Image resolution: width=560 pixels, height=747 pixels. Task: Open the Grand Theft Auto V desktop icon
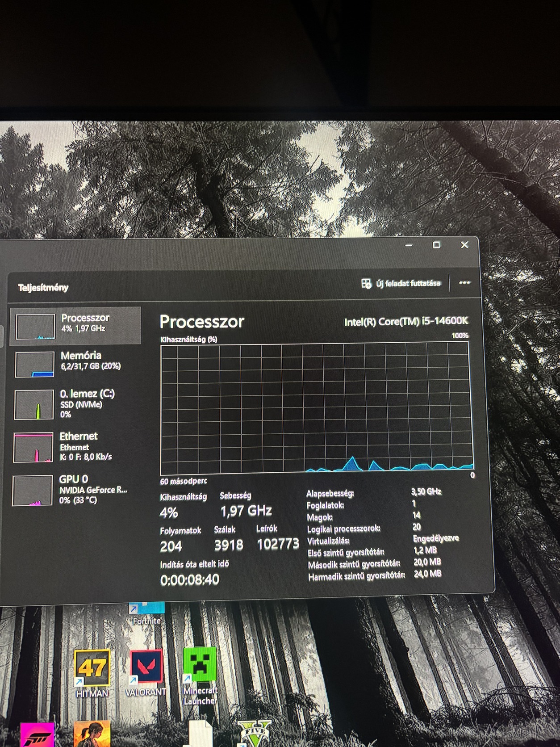coord(254,734)
